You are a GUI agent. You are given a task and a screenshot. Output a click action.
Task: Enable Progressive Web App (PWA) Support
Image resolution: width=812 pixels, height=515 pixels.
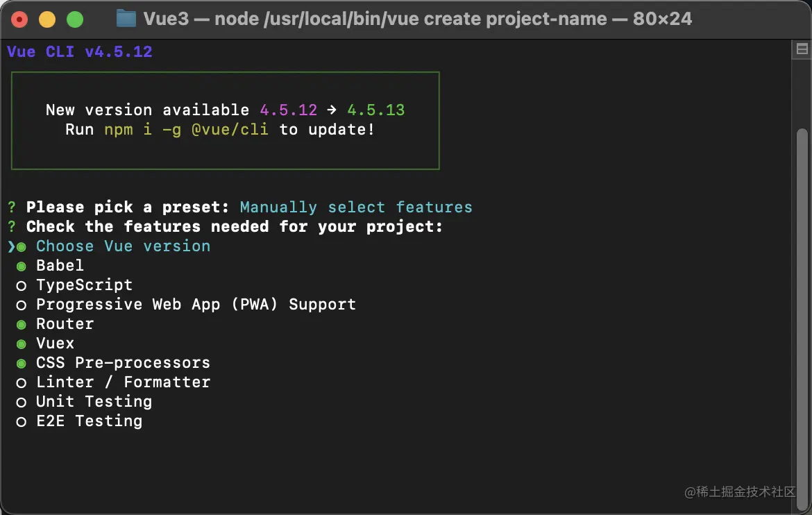22,305
